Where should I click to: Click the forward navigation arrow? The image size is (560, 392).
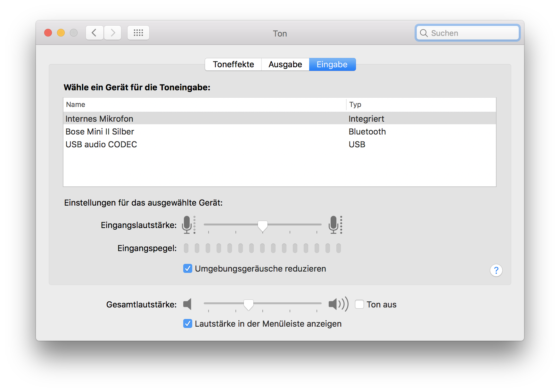pyautogui.click(x=113, y=33)
